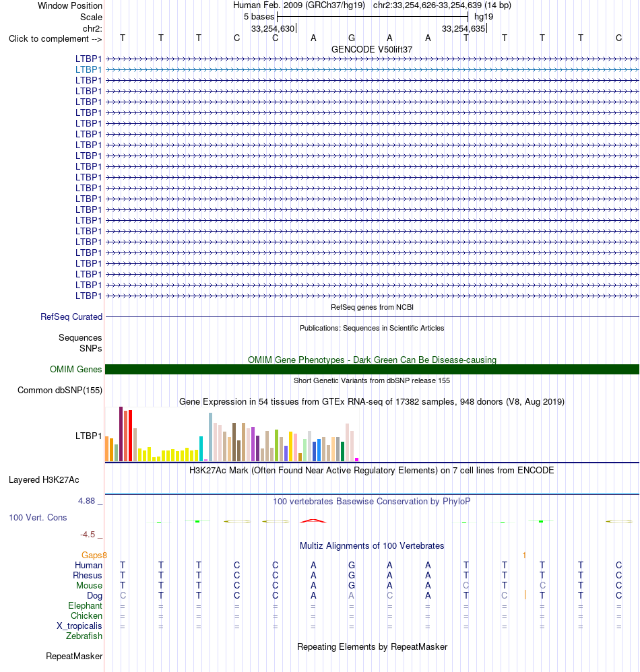Screen dimensions: 640x672
Task: Click the 'H3K27Ac Mark' ENCODE track title
Action: 372,470
